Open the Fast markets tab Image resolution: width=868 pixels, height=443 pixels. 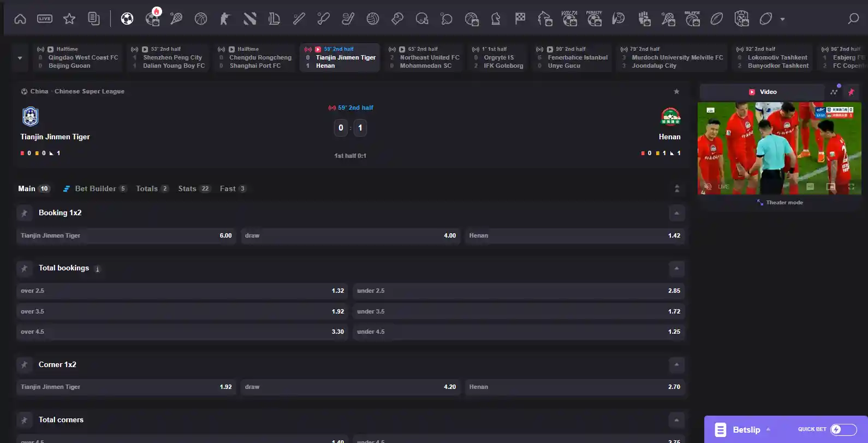point(233,188)
